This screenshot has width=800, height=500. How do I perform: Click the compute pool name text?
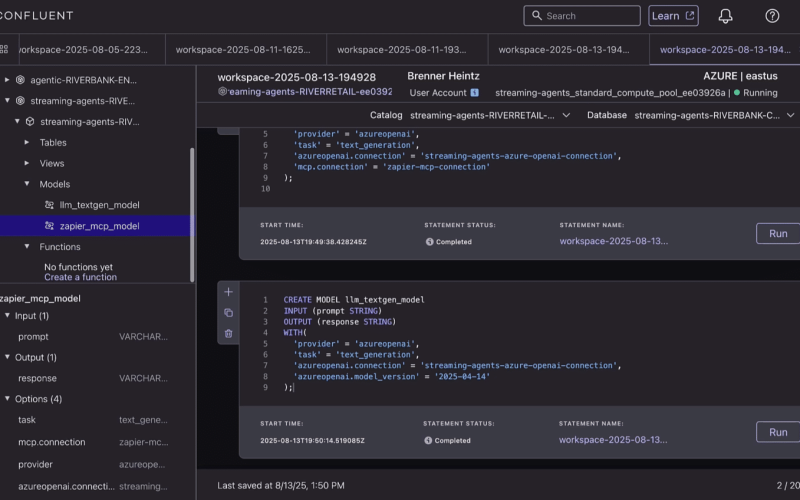point(610,93)
